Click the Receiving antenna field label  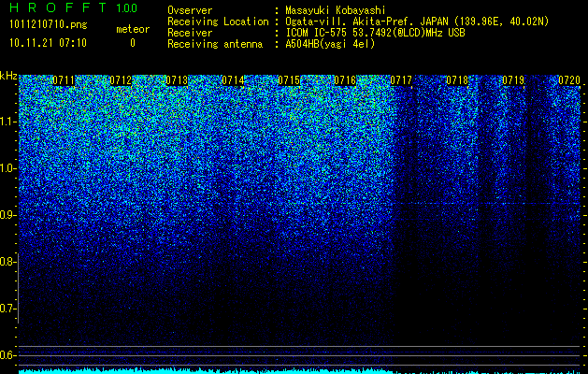215,44
